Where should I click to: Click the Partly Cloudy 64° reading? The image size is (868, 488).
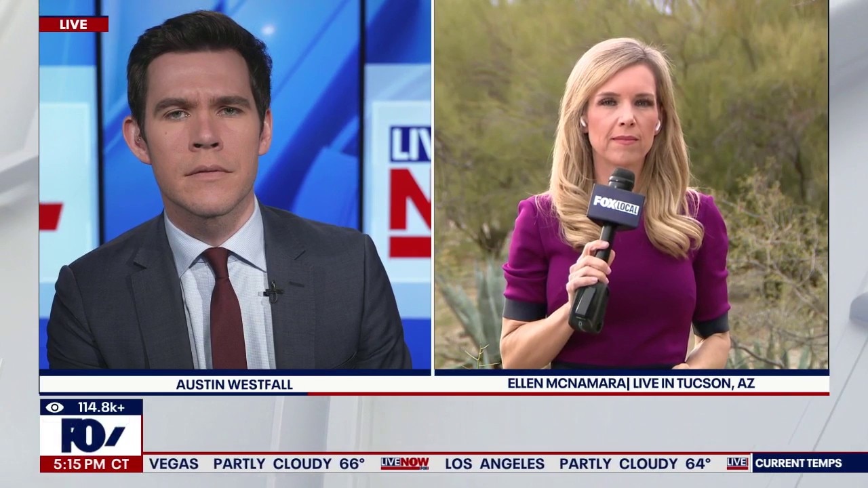click(635, 464)
